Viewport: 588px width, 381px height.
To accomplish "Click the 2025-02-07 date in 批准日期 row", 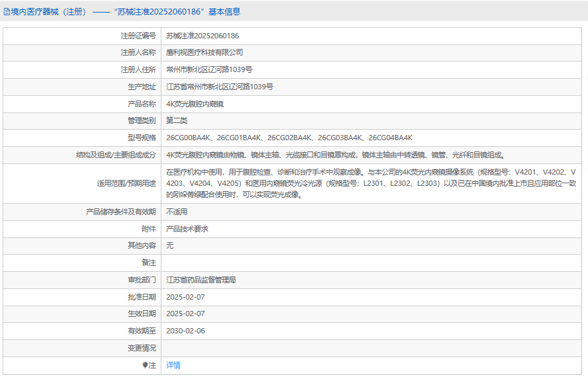I will (x=186, y=298).
